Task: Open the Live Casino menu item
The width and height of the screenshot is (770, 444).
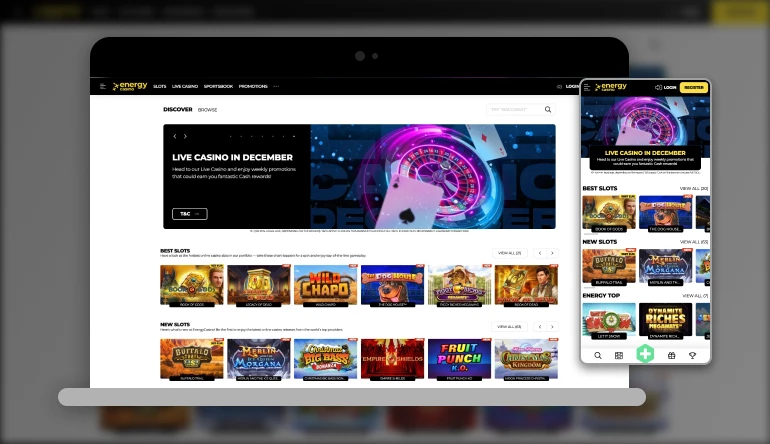Action: click(185, 87)
